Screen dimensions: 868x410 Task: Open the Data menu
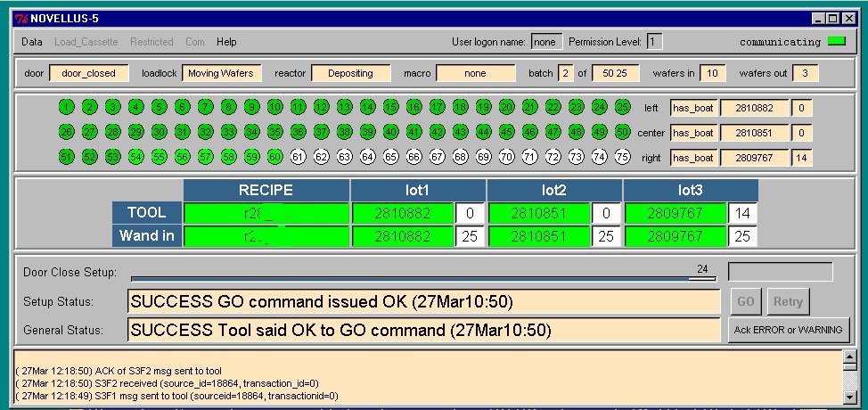coord(31,42)
